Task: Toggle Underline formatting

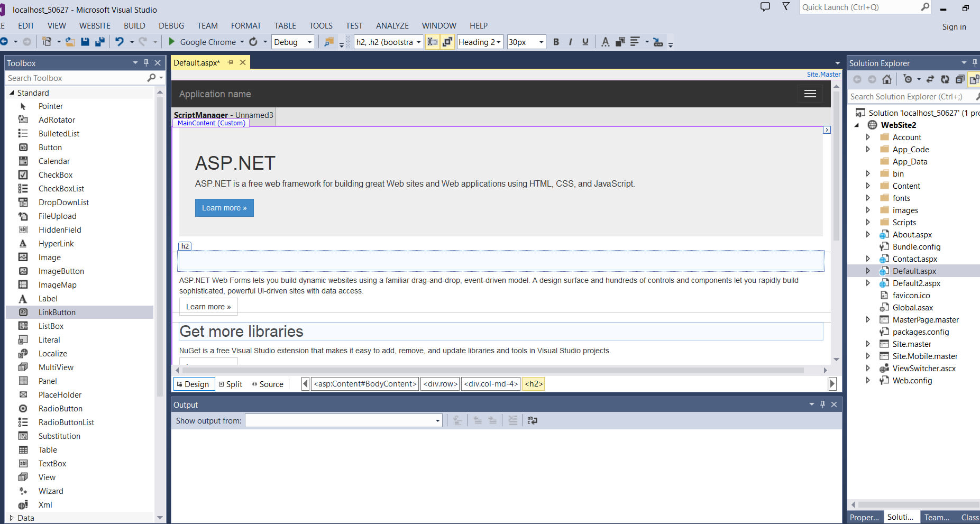Action: point(584,42)
